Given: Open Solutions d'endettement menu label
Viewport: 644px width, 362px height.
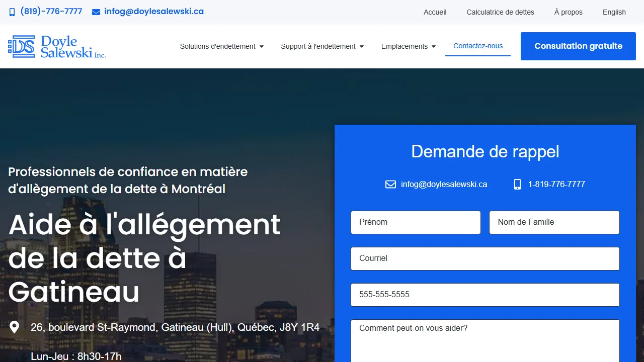Looking at the screenshot, I should (x=218, y=46).
